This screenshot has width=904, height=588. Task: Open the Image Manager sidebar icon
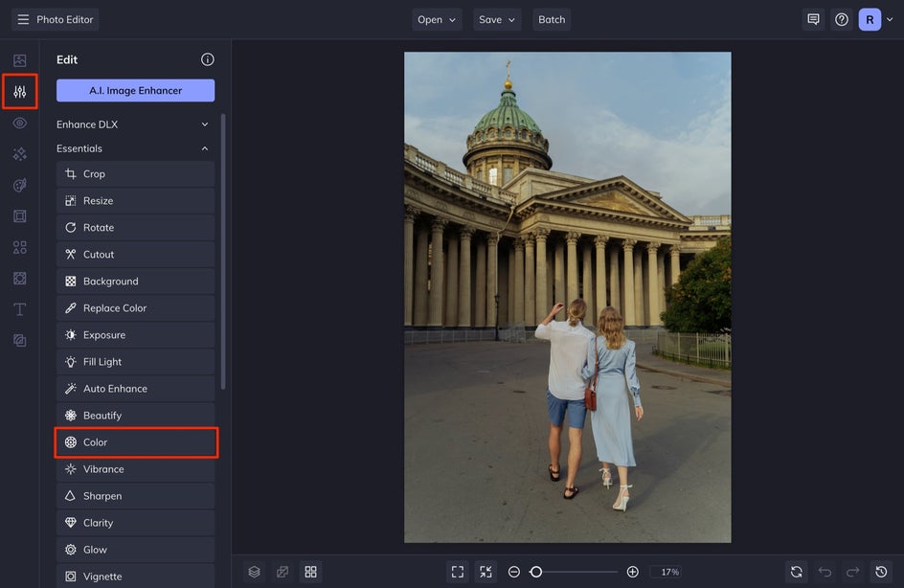pyautogui.click(x=19, y=60)
